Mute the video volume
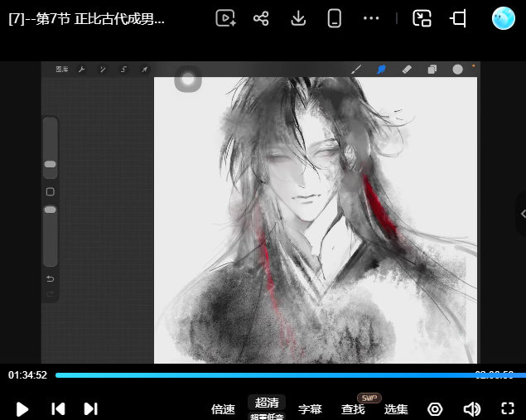 [471, 409]
